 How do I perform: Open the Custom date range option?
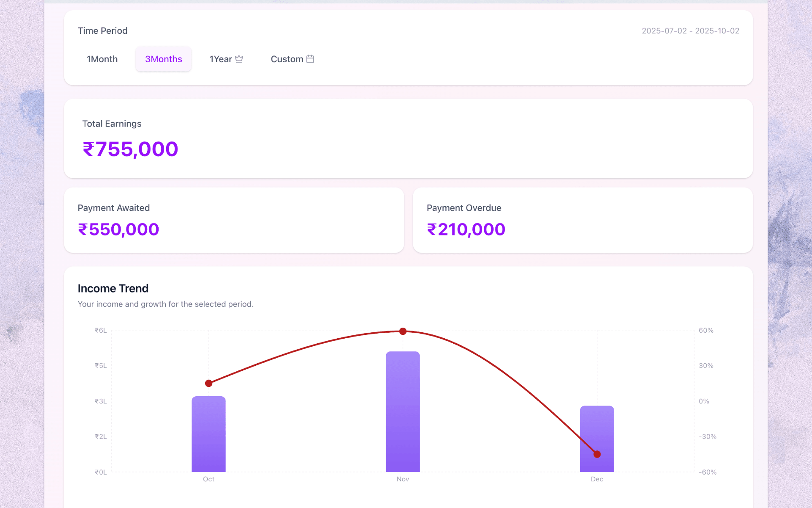click(x=287, y=59)
